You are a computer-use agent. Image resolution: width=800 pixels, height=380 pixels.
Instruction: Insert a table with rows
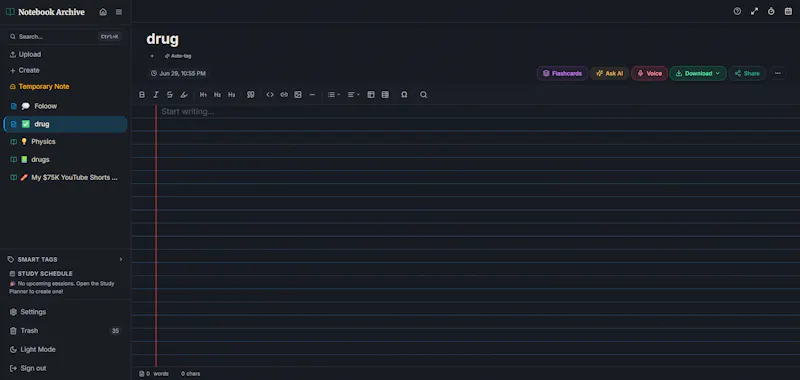tap(385, 95)
